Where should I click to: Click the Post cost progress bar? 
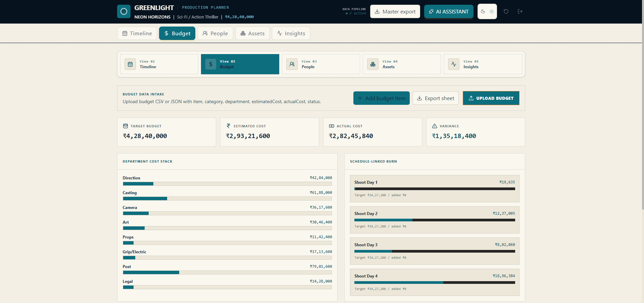click(227, 272)
